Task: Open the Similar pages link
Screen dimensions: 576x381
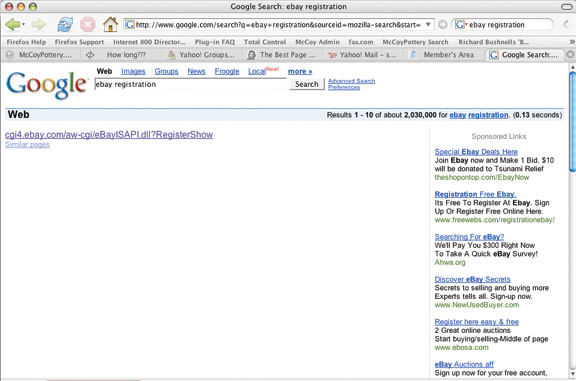Action: 27,145
